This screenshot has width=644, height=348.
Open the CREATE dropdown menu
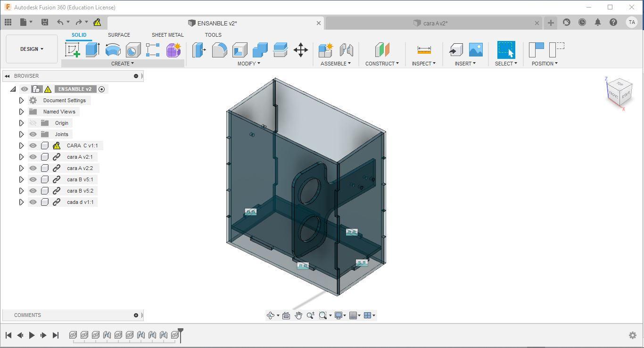123,64
